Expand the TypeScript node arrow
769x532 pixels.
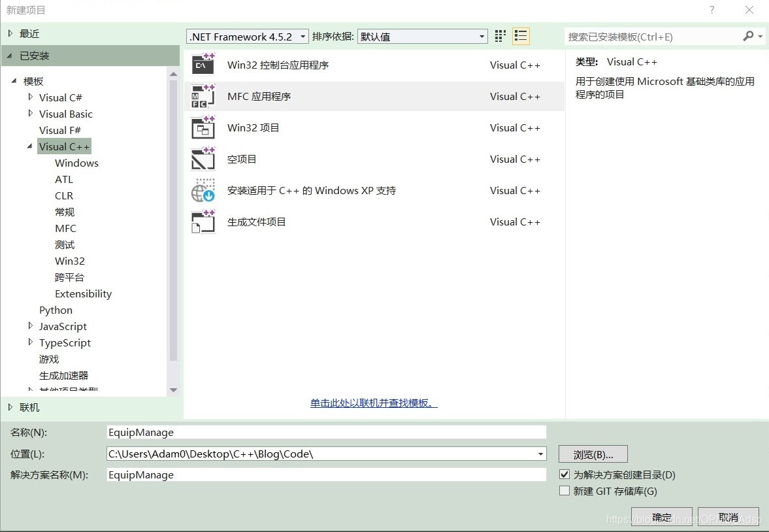point(31,342)
